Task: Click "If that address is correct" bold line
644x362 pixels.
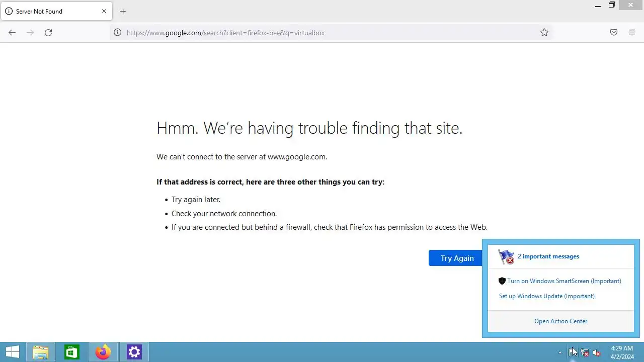Action: tap(270, 182)
